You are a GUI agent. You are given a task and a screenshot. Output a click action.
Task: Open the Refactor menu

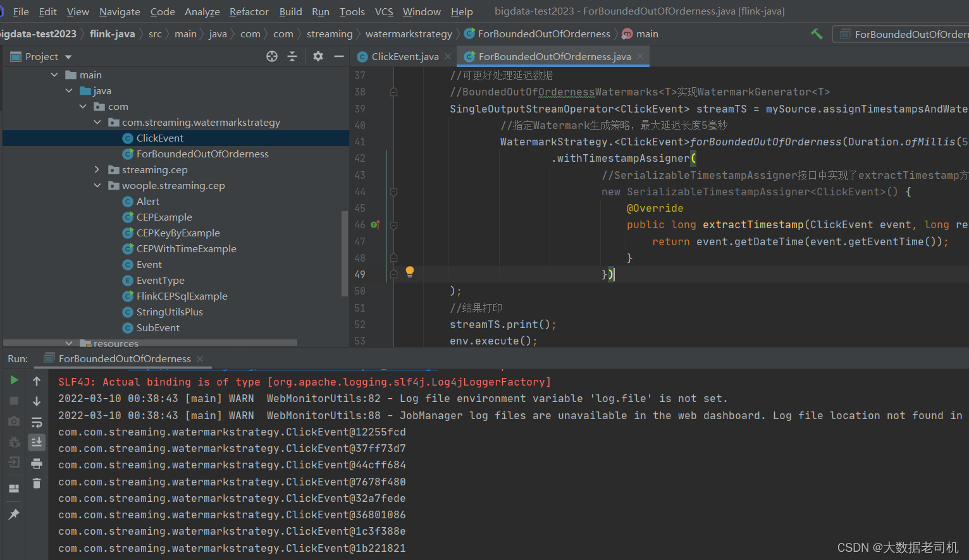[x=249, y=11]
